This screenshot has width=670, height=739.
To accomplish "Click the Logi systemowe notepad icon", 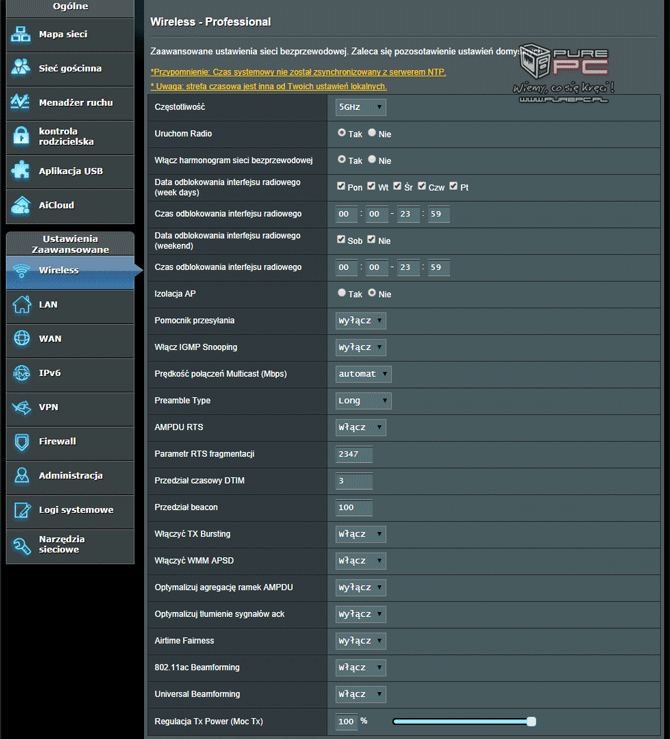I will click(x=22, y=510).
